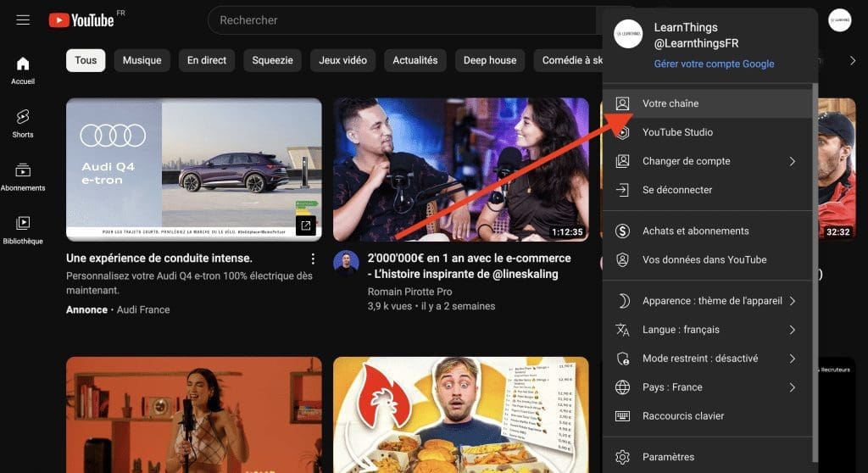The height and width of the screenshot is (473, 868).
Task: Choose Se déconnecter from the menu
Action: pyautogui.click(x=707, y=190)
